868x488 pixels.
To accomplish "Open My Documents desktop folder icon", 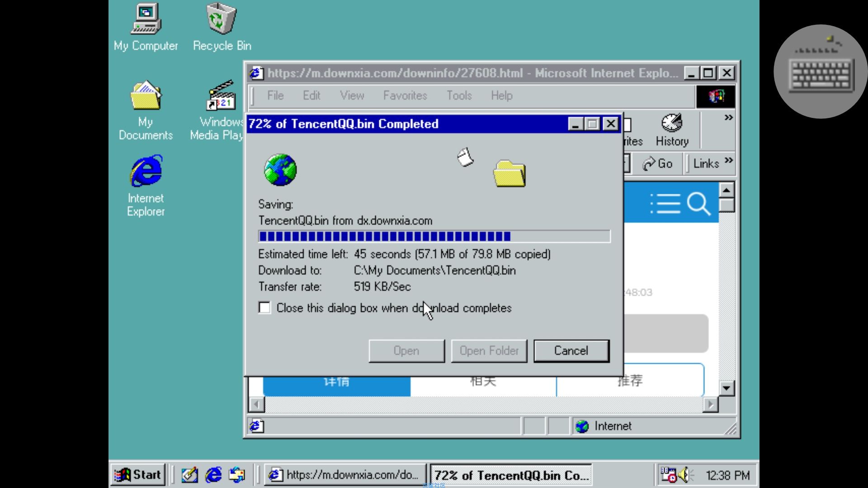I will [146, 110].
